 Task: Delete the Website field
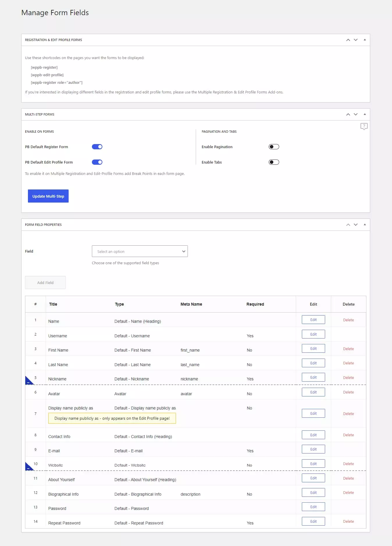pos(348,464)
